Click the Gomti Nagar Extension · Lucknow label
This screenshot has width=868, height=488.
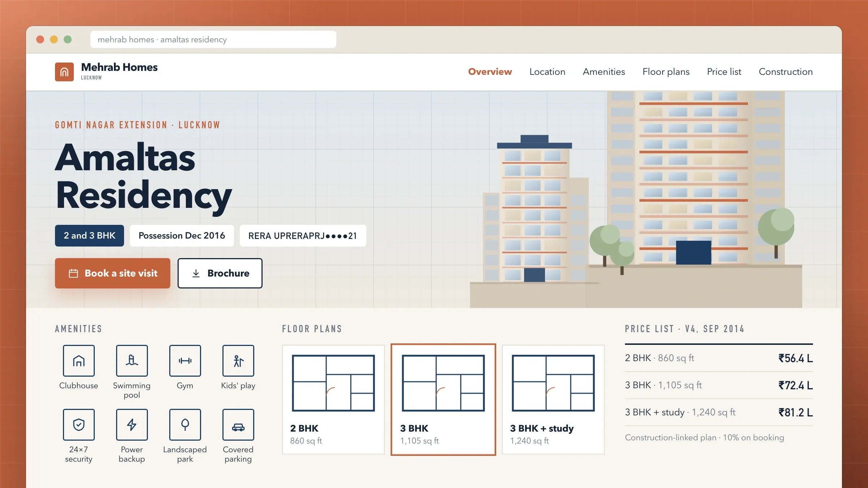click(137, 125)
